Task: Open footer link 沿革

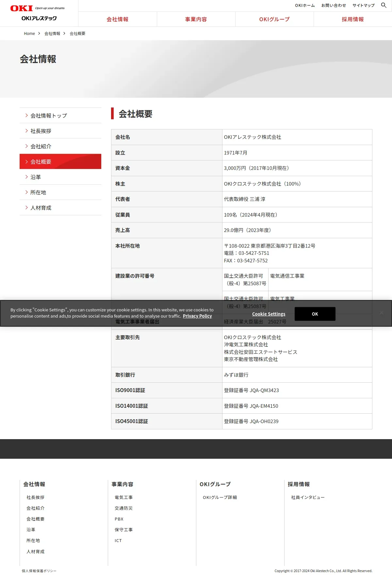Action: pos(31,530)
